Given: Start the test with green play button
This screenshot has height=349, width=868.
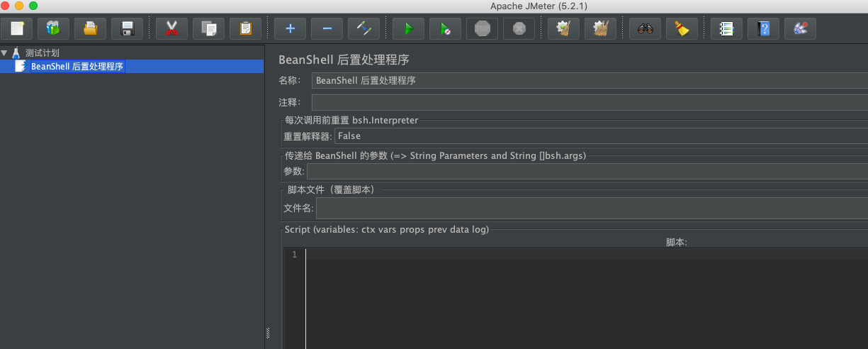Looking at the screenshot, I should pos(408,28).
